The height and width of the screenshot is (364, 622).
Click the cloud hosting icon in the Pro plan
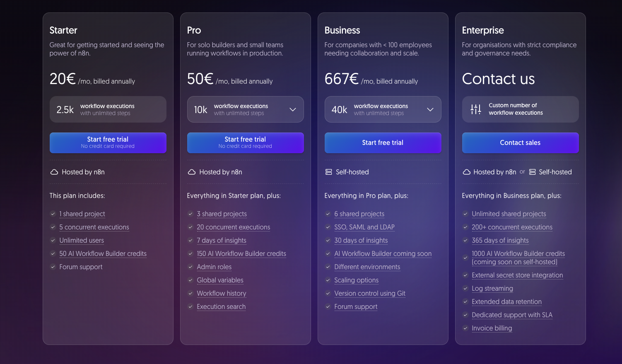tap(192, 172)
